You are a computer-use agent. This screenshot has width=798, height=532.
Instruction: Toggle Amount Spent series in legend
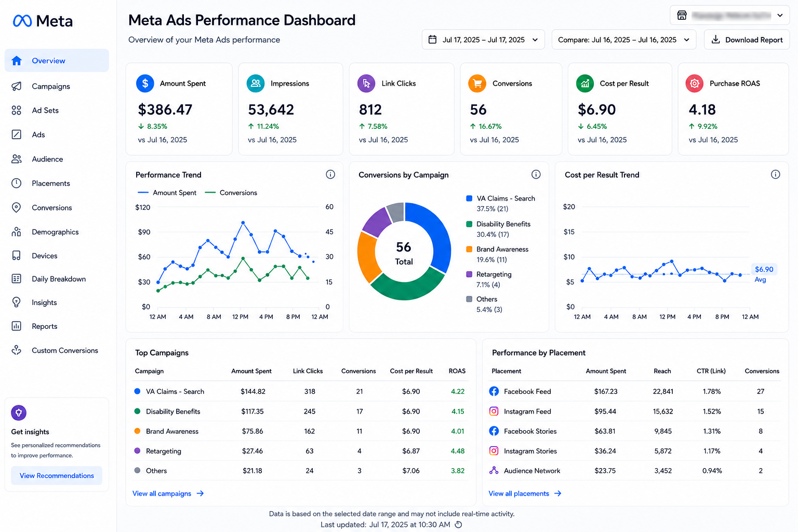(x=167, y=193)
